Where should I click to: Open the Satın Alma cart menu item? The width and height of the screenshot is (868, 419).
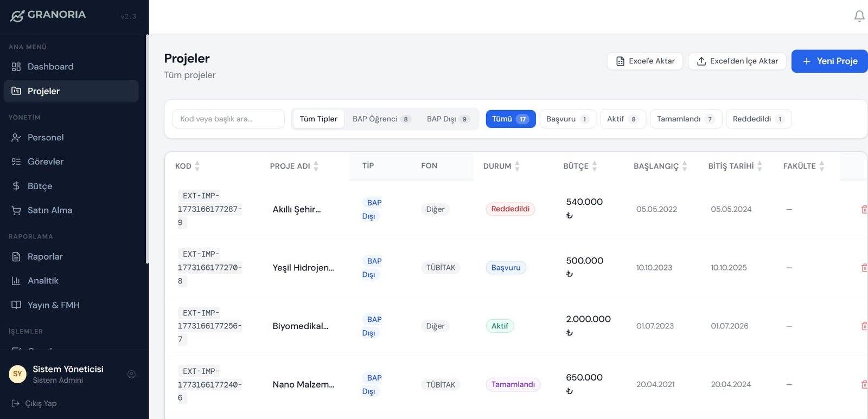(49, 210)
